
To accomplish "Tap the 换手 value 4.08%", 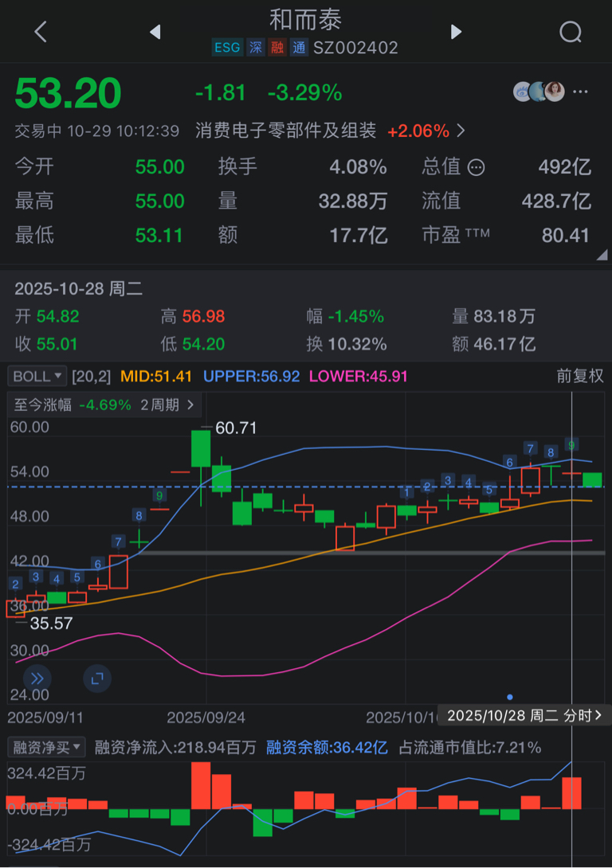I will (358, 167).
